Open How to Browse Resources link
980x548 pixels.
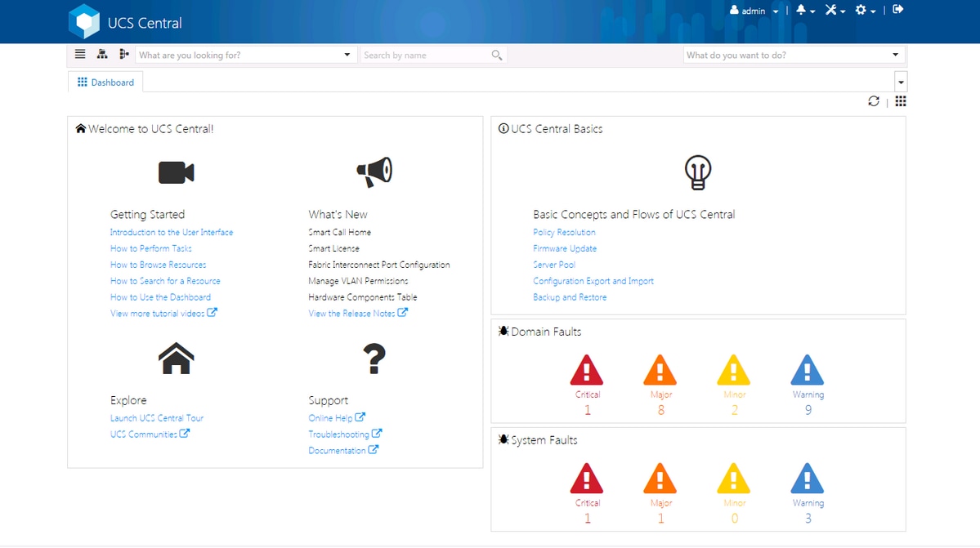coord(158,265)
